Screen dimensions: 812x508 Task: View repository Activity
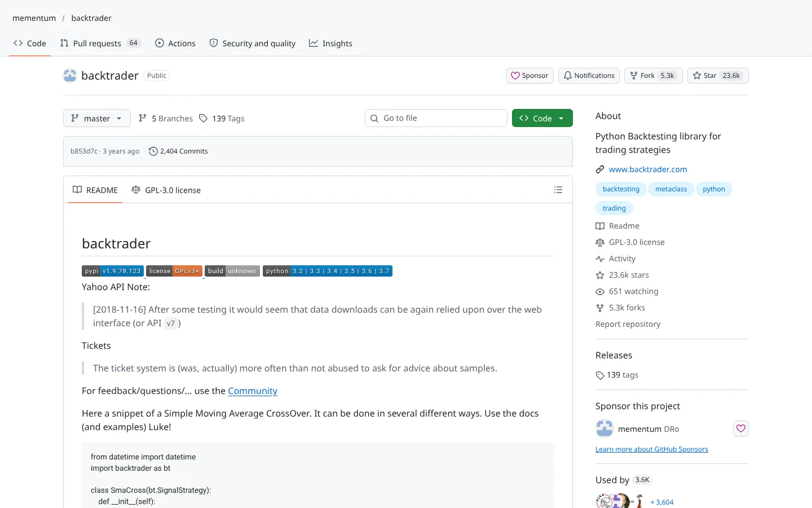coord(616,259)
